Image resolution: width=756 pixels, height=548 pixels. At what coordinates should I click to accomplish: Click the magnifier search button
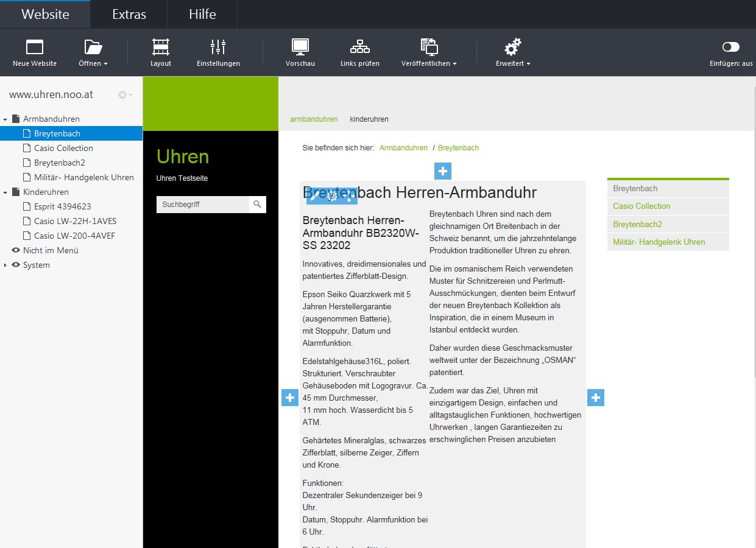257,205
